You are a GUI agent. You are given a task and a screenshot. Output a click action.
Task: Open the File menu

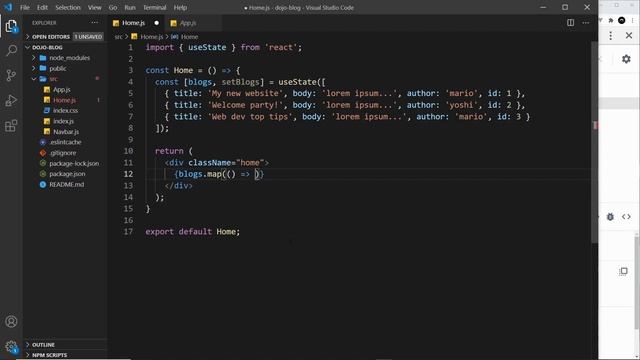coord(25,8)
